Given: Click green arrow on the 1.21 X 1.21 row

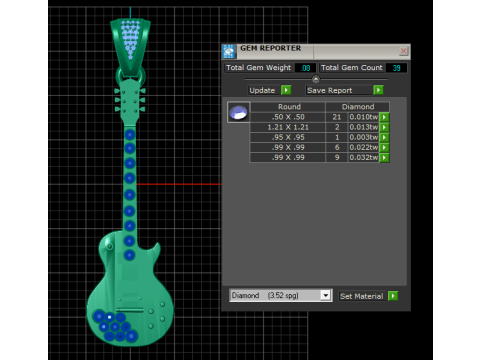Looking at the screenshot, I should pos(384,127).
